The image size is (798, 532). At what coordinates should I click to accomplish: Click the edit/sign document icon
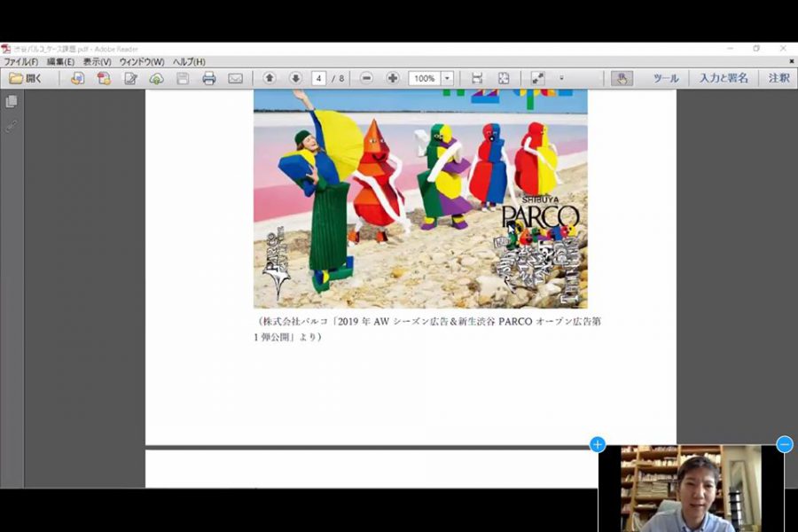[130, 78]
